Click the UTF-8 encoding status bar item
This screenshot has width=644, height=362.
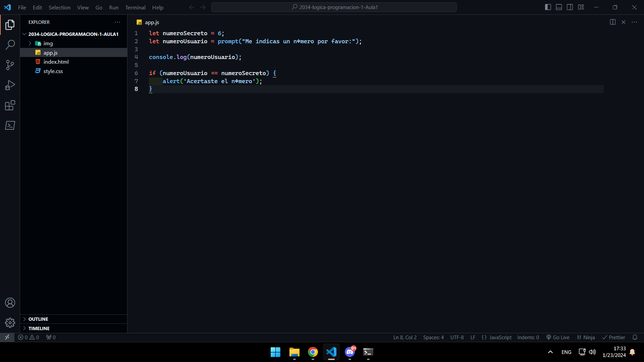click(x=458, y=337)
